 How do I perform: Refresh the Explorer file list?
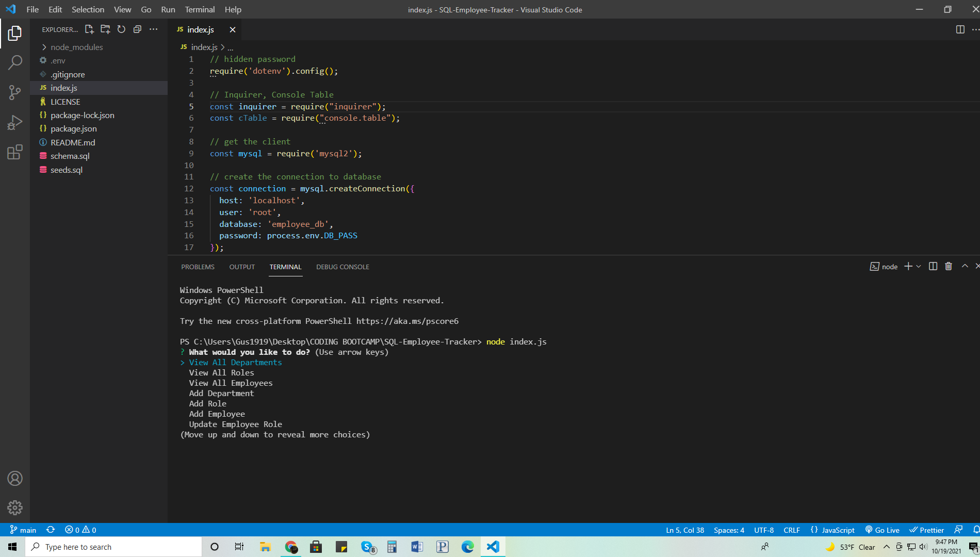coord(121,29)
